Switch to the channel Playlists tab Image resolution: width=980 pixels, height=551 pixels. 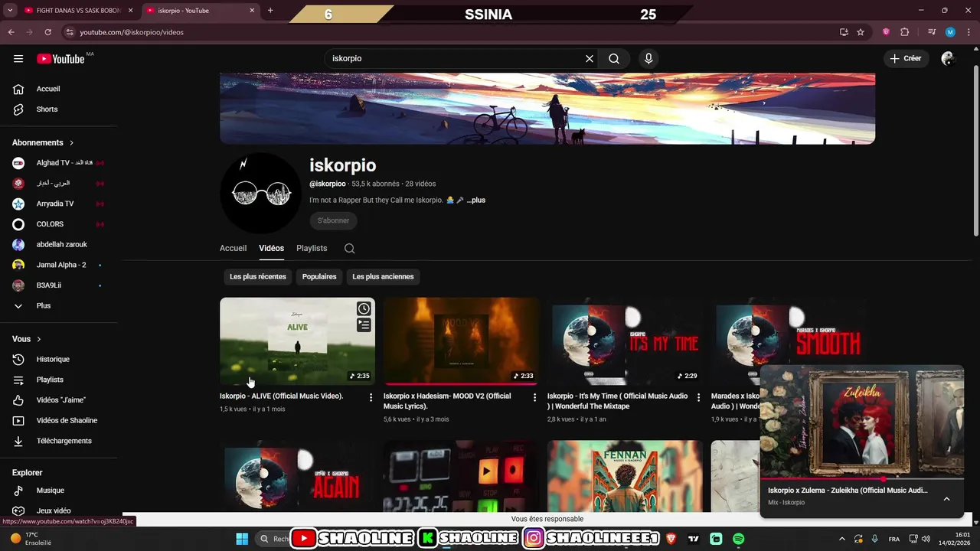pyautogui.click(x=312, y=249)
